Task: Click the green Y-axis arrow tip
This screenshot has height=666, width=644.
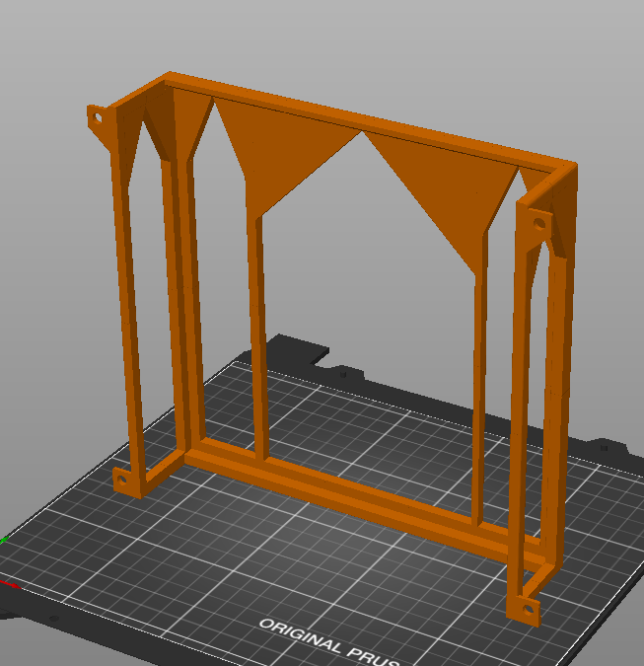Action: [3, 540]
